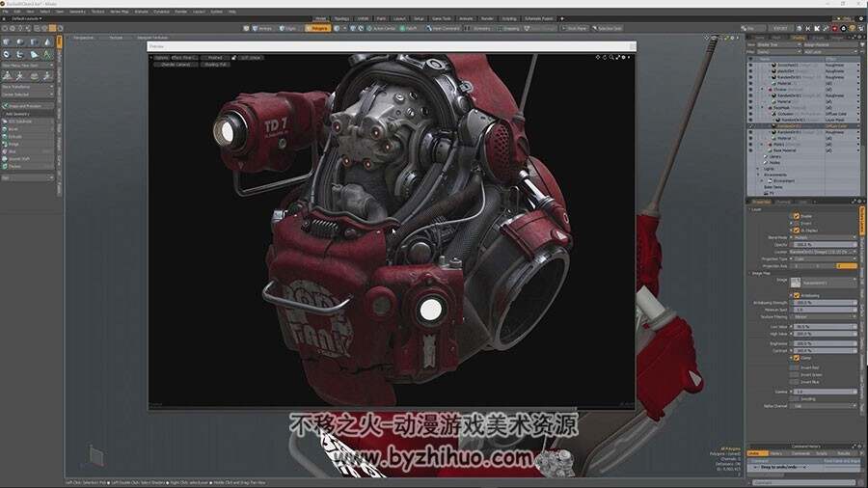Enable Invert Red option
Screen dimensions: 868x488
[x=794, y=367]
